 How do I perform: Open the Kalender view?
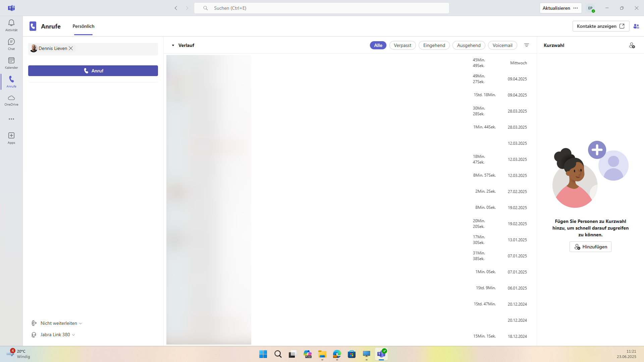11,63
